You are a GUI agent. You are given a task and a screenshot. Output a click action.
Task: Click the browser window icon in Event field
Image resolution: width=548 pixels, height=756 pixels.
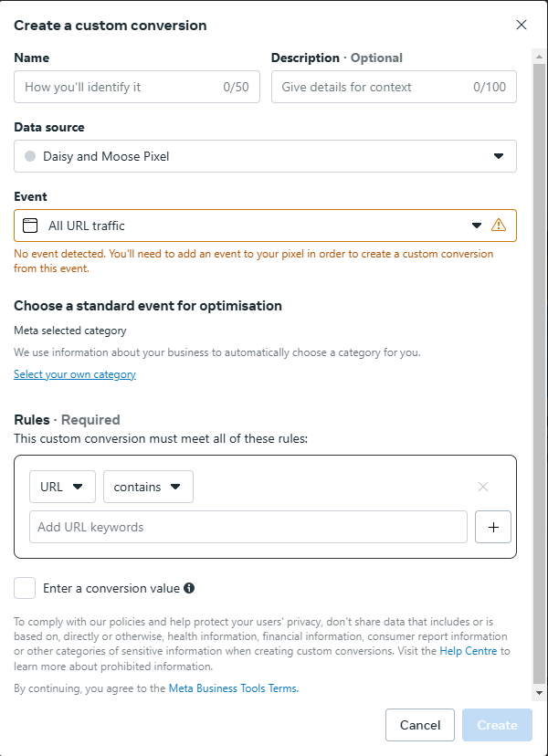tap(30, 226)
